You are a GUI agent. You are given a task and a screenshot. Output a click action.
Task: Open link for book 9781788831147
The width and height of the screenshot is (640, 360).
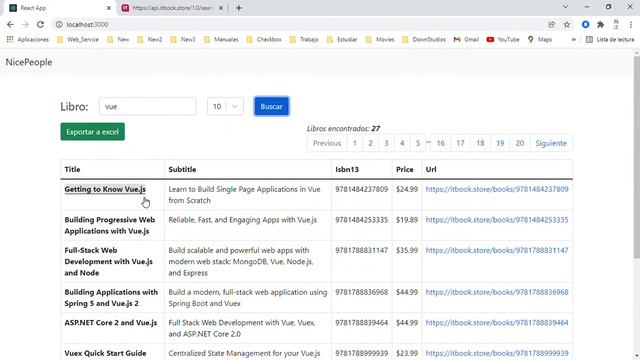[497, 251]
